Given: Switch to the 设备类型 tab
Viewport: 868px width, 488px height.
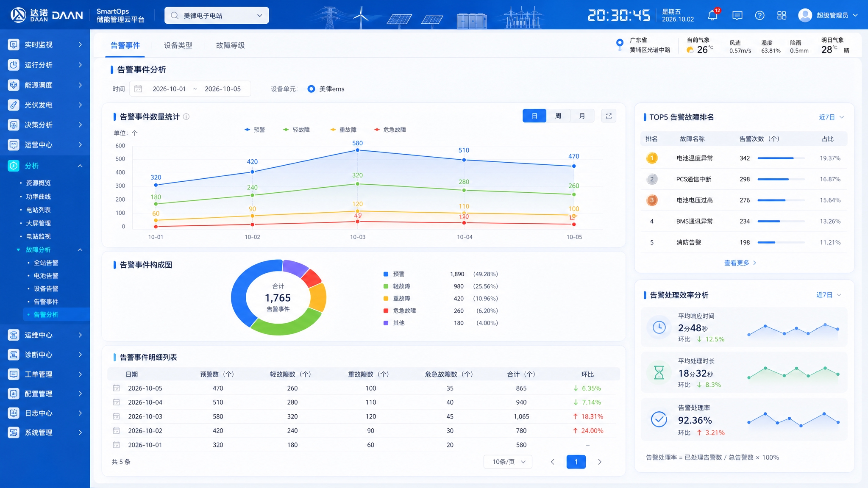Looking at the screenshot, I should tap(178, 45).
